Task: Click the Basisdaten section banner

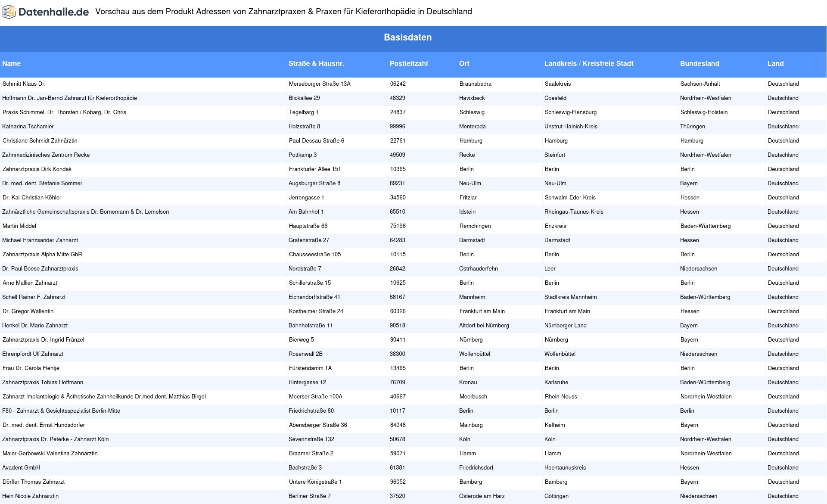Action: click(407, 37)
